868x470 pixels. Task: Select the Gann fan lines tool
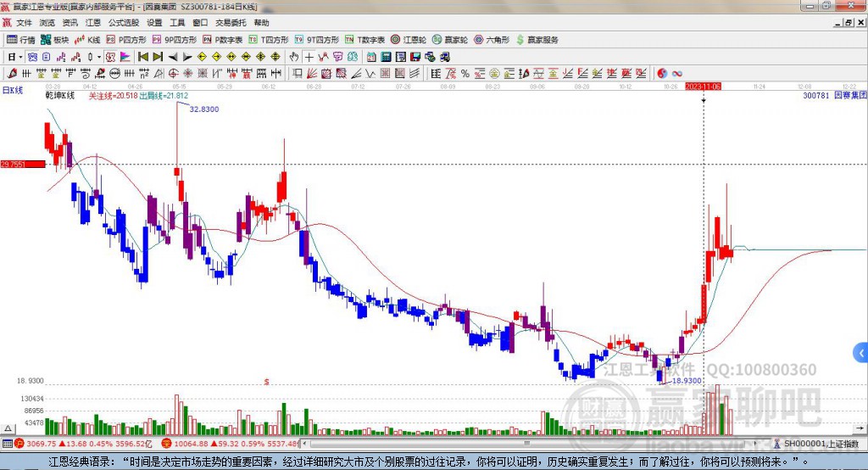pyautogui.click(x=312, y=73)
